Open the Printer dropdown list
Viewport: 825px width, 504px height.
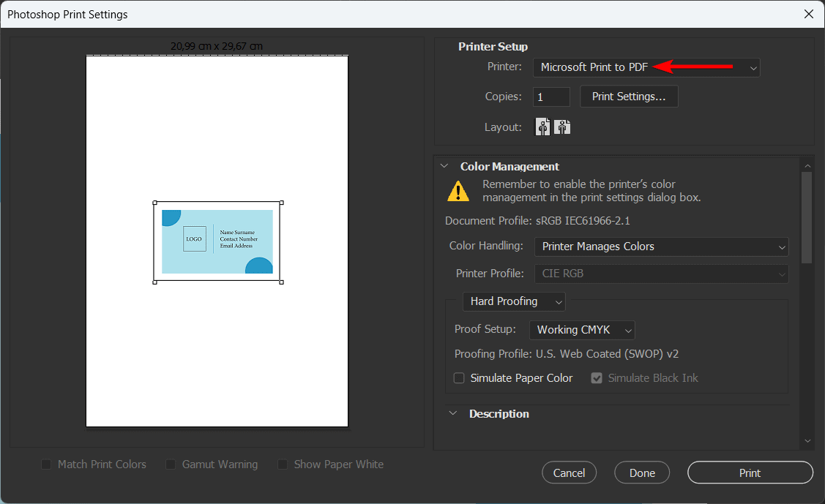(646, 67)
